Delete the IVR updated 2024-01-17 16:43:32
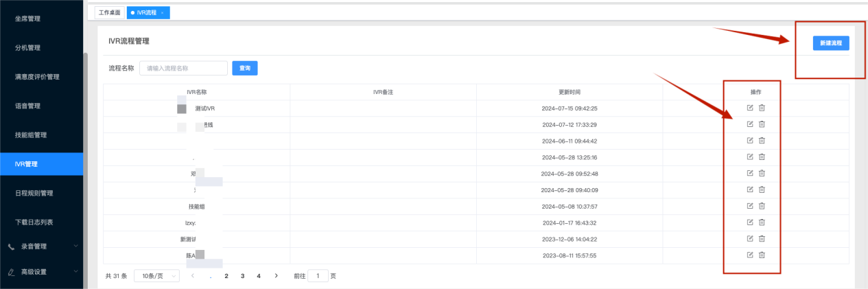The width and height of the screenshot is (868, 289). [762, 222]
